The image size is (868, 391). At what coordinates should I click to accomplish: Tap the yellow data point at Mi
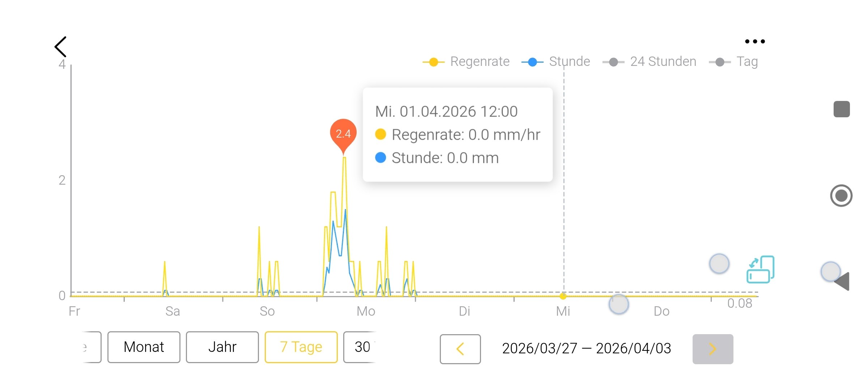[563, 296]
